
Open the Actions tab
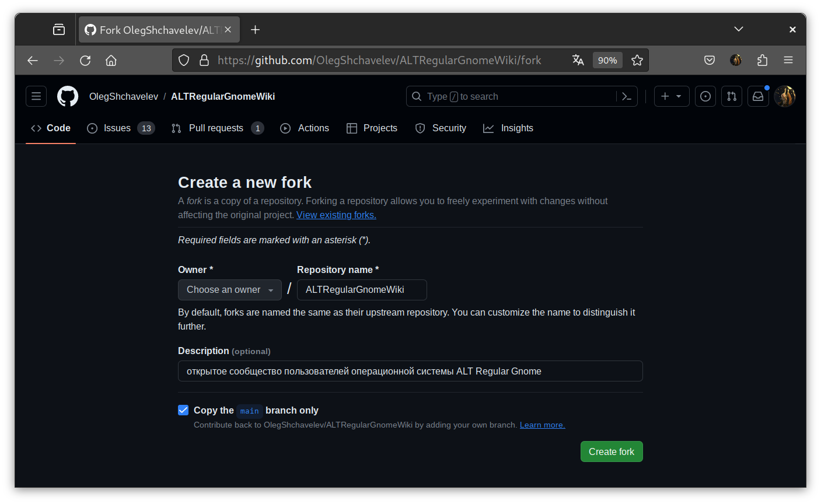305,128
